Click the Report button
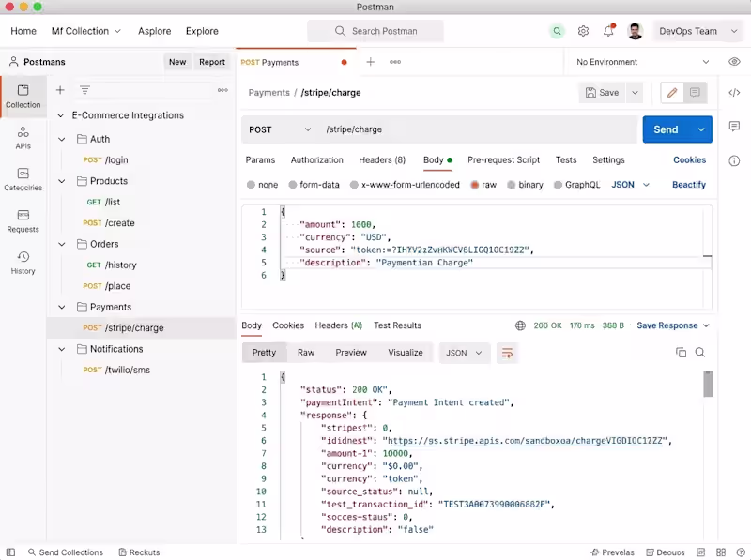This screenshot has width=751, height=560. point(212,62)
